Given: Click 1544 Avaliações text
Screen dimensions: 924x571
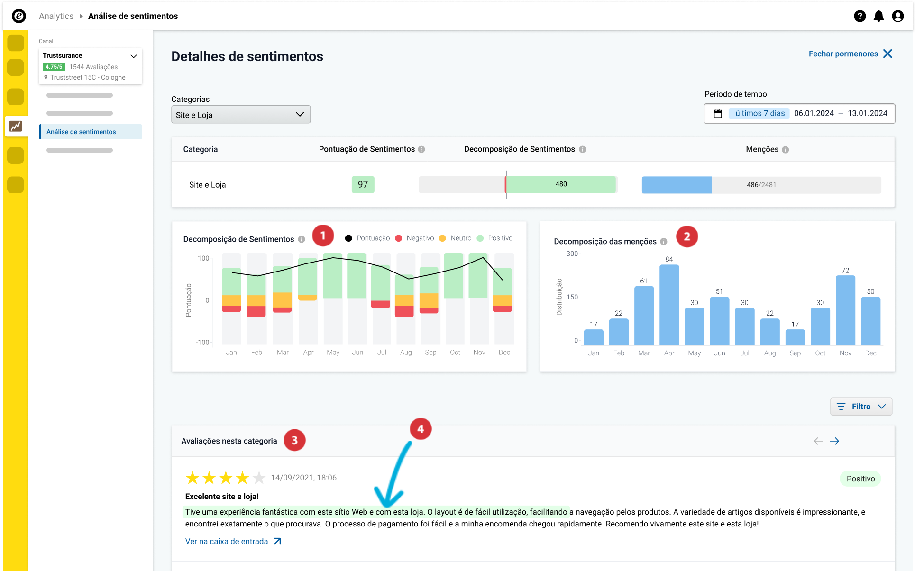Looking at the screenshot, I should tap(93, 67).
